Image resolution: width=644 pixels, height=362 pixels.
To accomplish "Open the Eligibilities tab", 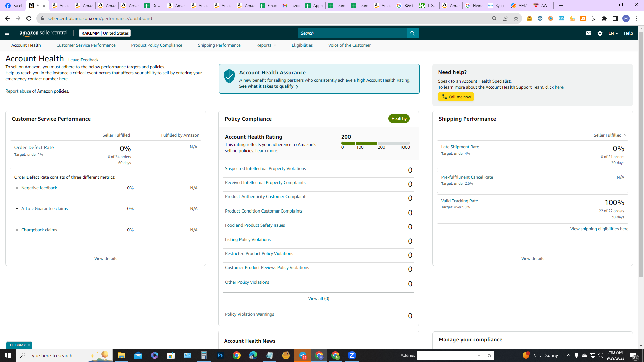I will 302,45.
